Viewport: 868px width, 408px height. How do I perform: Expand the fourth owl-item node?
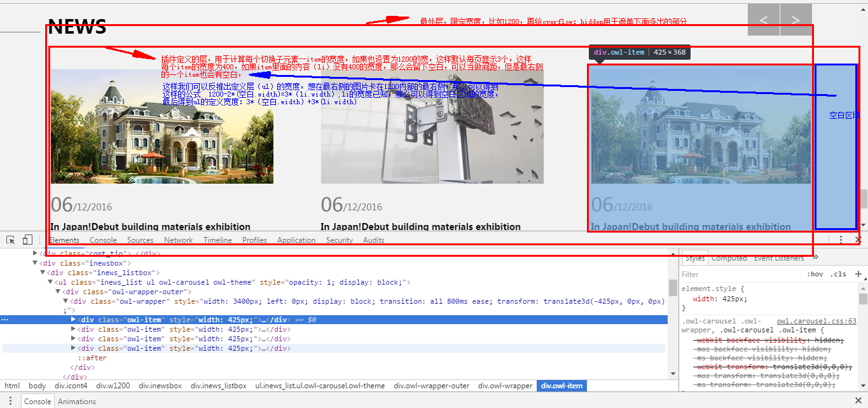click(73, 348)
